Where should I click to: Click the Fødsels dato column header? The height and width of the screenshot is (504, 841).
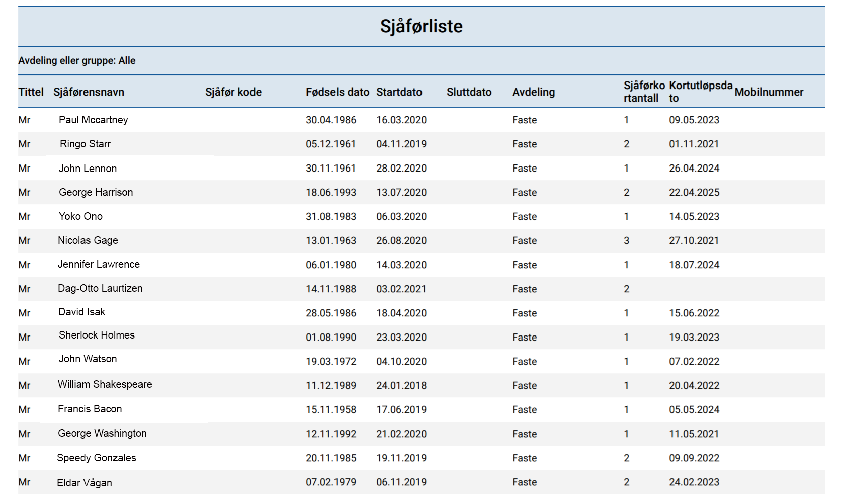(338, 92)
